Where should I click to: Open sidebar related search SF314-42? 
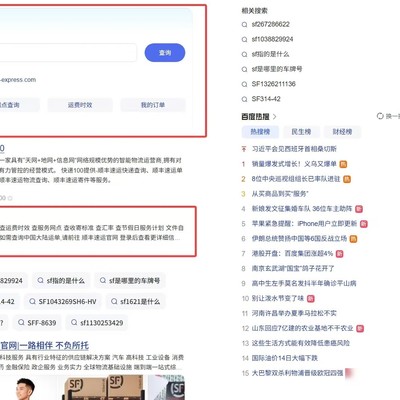266,99
